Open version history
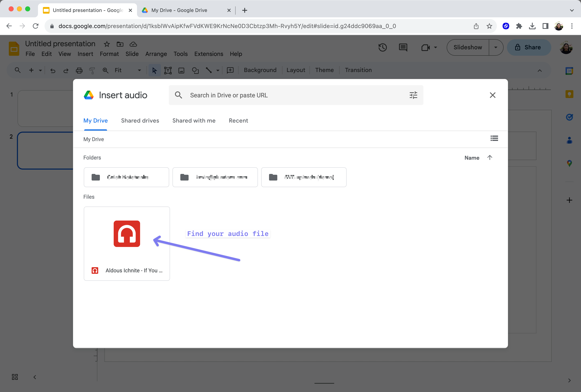This screenshot has height=392, width=581. [x=383, y=47]
